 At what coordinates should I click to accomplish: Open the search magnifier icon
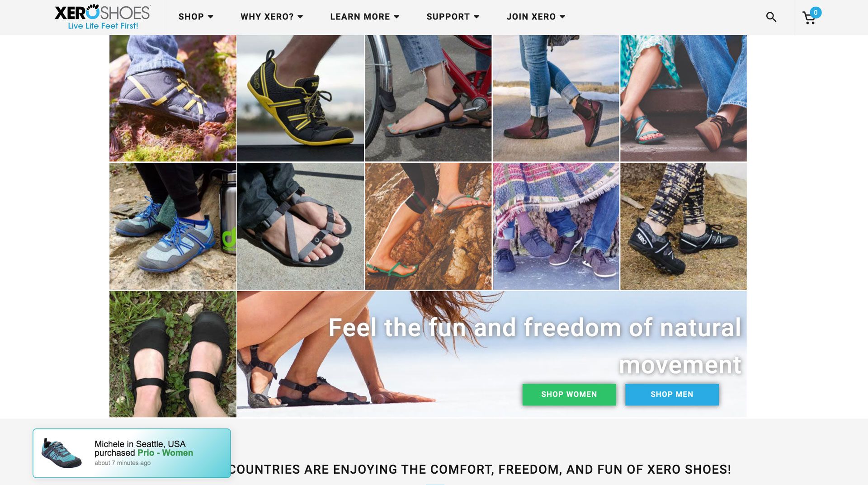coord(771,17)
